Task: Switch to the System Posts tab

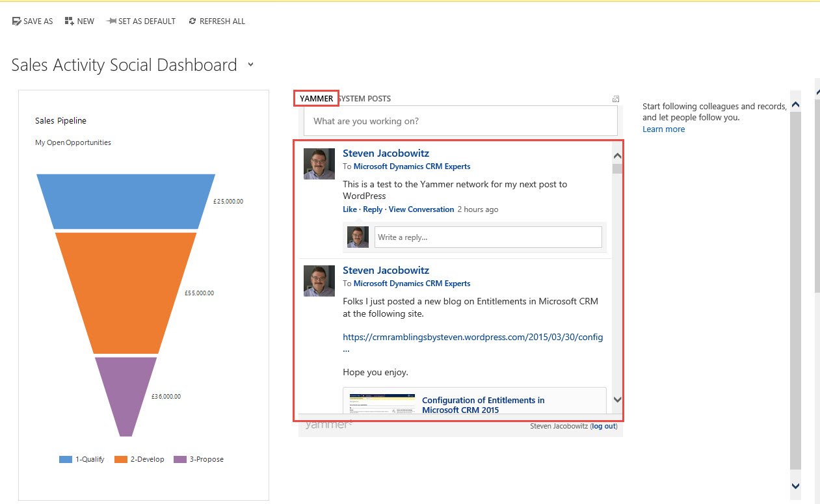Action: 365,99
